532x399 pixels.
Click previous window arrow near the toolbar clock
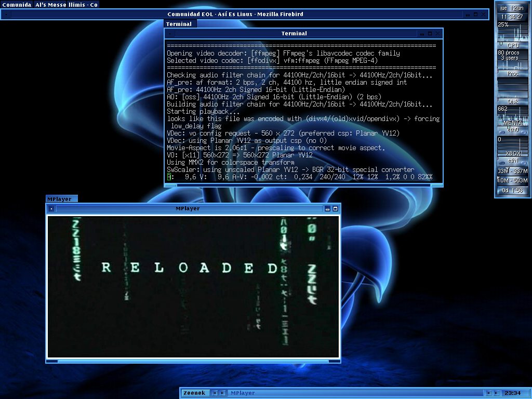(488, 393)
